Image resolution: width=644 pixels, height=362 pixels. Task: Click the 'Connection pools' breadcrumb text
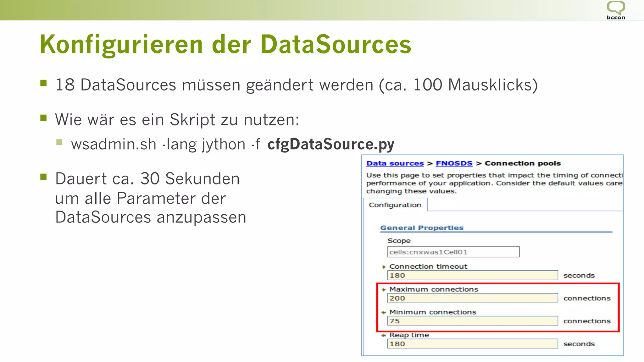(523, 163)
